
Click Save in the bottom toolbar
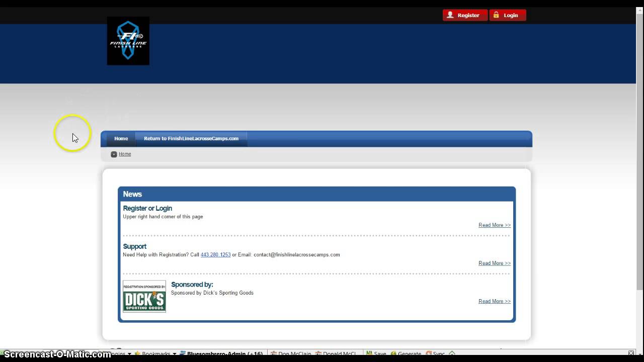376,354
